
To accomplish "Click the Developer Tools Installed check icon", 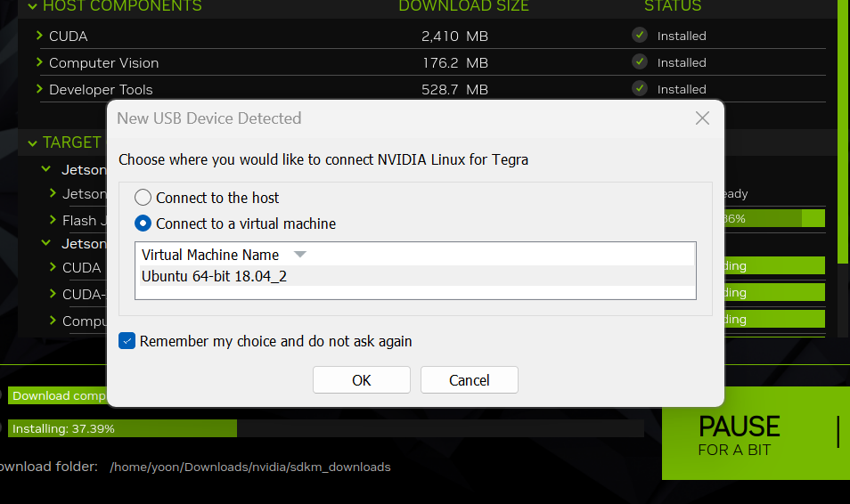I will (x=640, y=88).
